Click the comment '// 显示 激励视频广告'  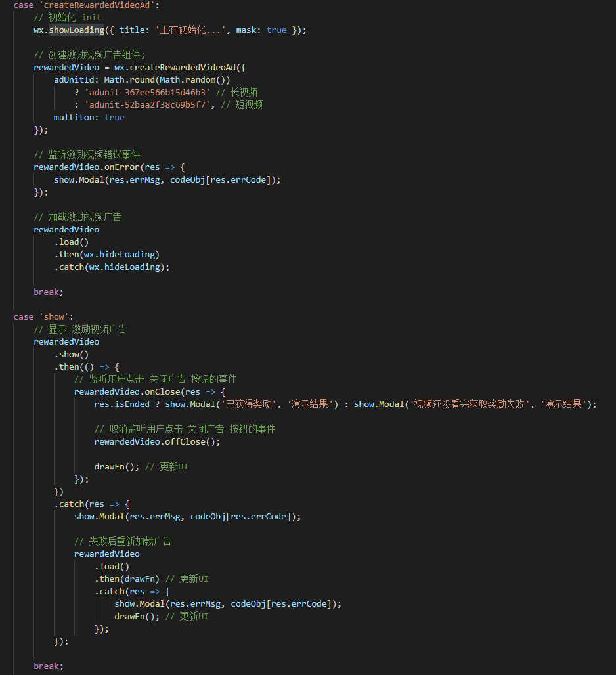coord(80,330)
